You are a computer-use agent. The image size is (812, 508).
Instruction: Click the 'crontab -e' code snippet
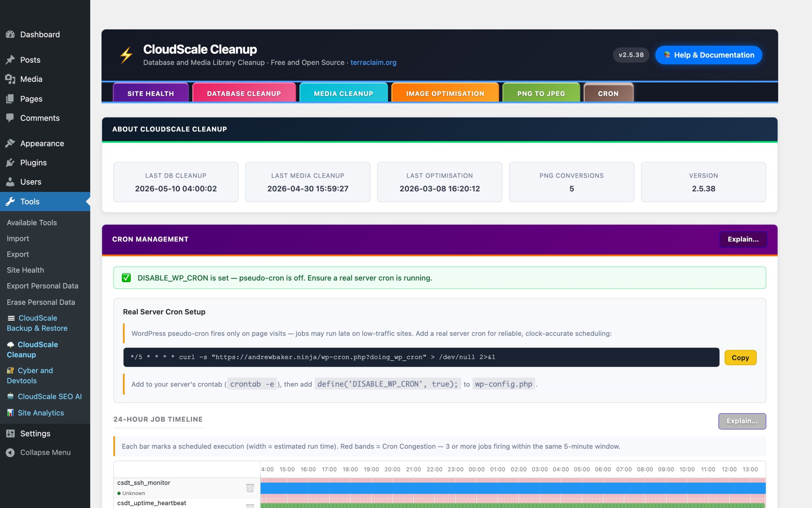(x=252, y=384)
